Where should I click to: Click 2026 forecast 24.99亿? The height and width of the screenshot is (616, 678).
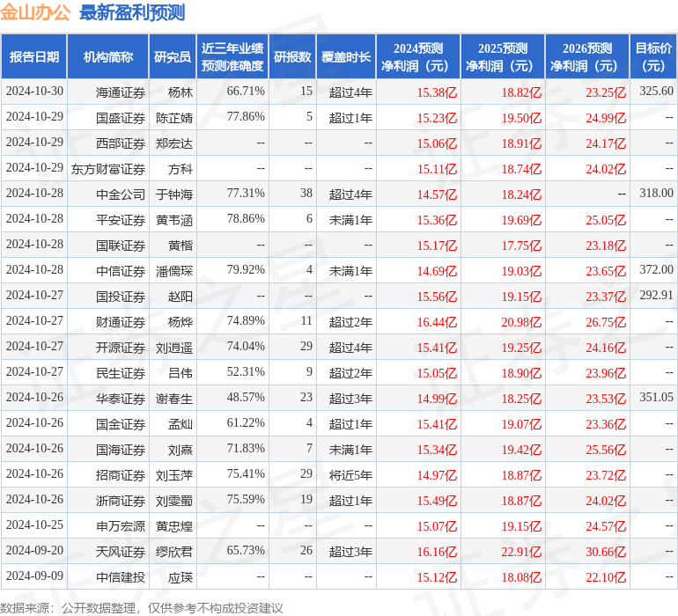coord(606,118)
